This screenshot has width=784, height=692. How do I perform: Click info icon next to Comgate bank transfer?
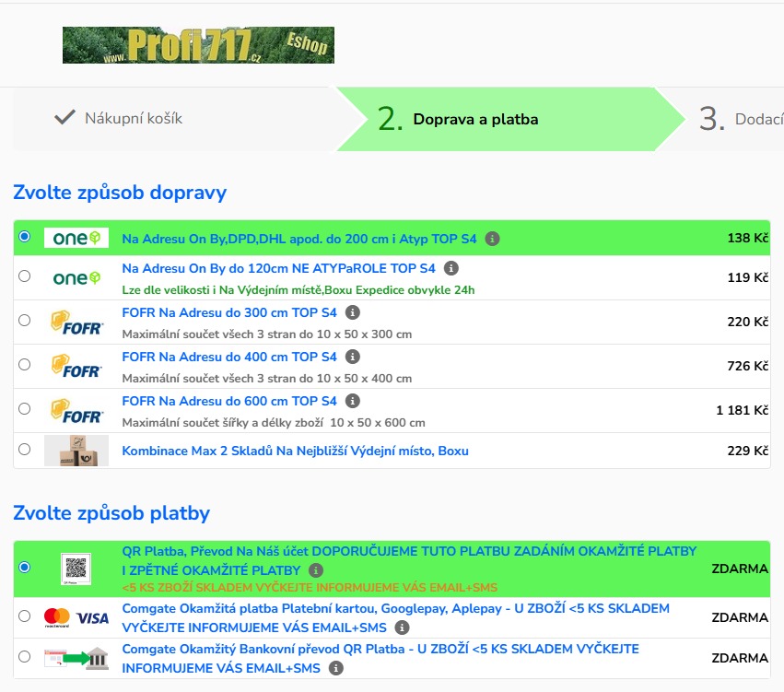pos(336,668)
